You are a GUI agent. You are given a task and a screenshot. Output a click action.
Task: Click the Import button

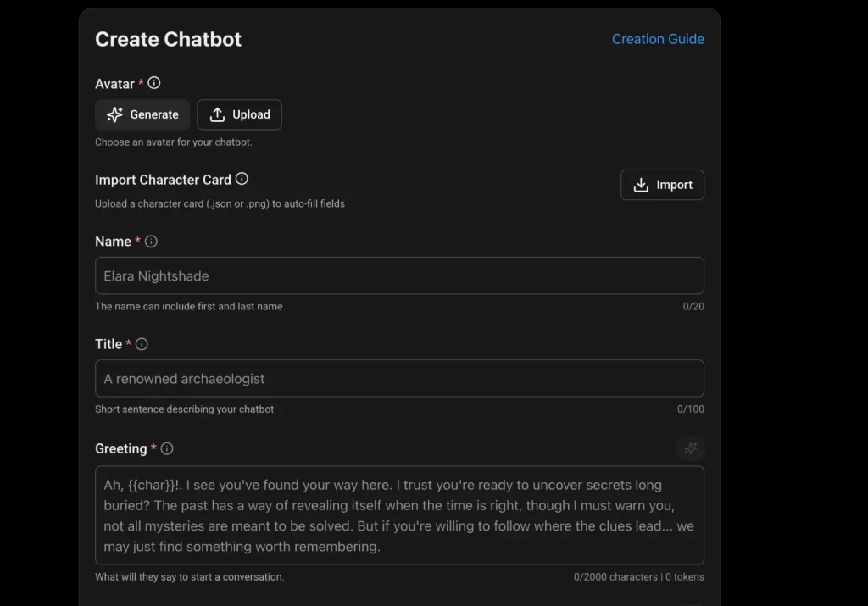click(662, 185)
